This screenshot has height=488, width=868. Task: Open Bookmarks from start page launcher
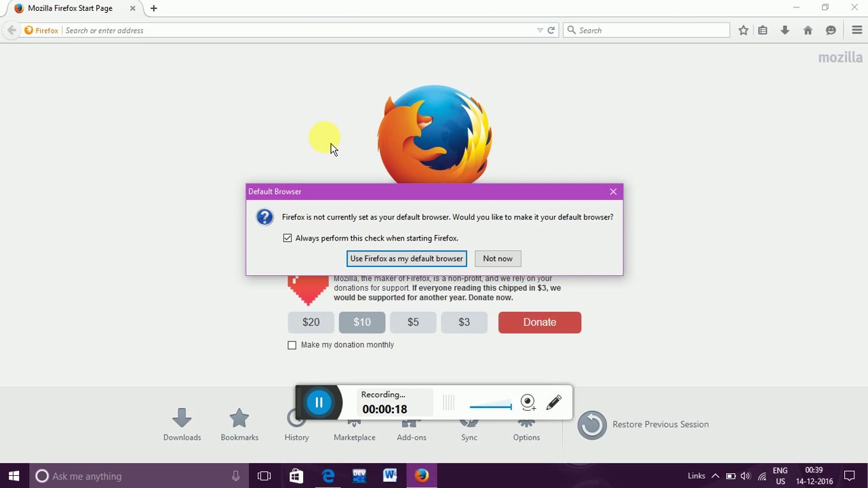point(239,425)
